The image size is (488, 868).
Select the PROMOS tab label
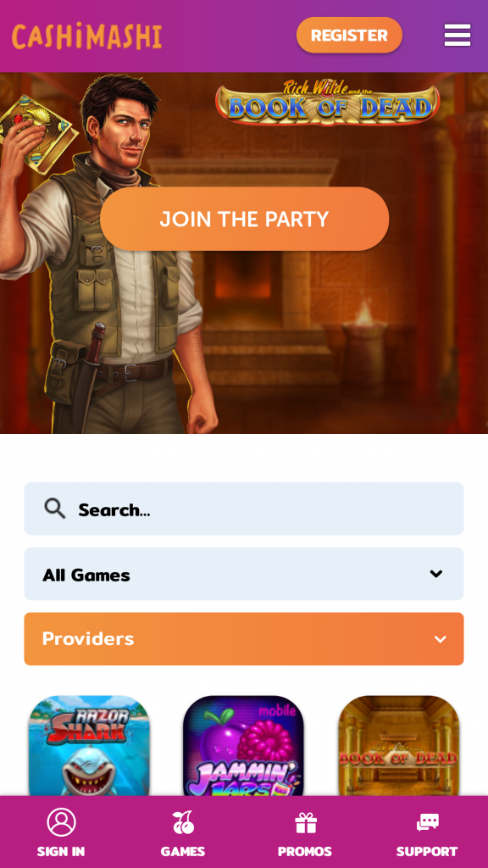(305, 851)
